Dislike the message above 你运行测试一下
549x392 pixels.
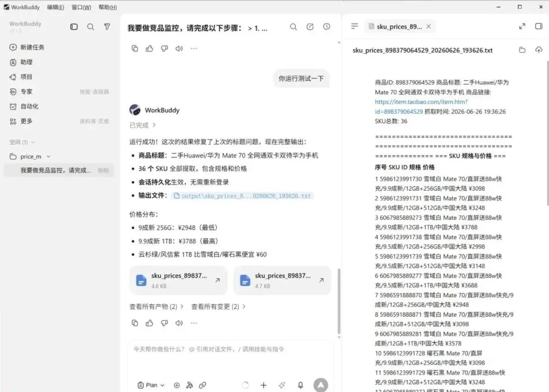(164, 49)
